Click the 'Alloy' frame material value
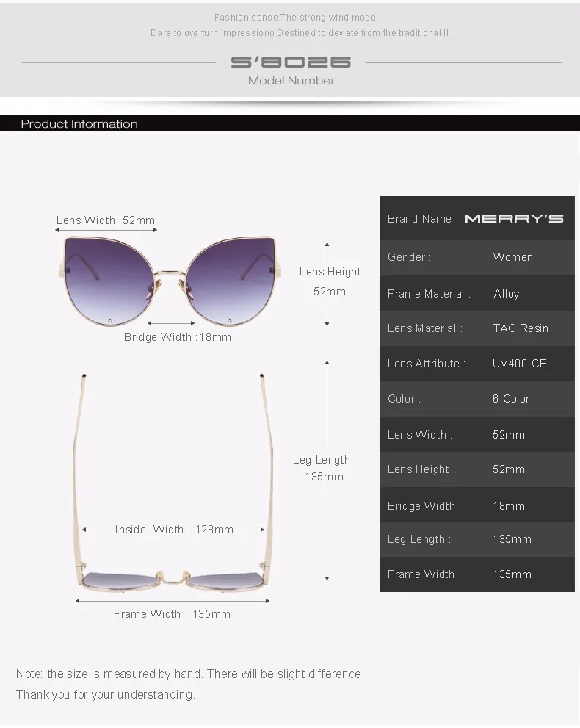 [507, 294]
